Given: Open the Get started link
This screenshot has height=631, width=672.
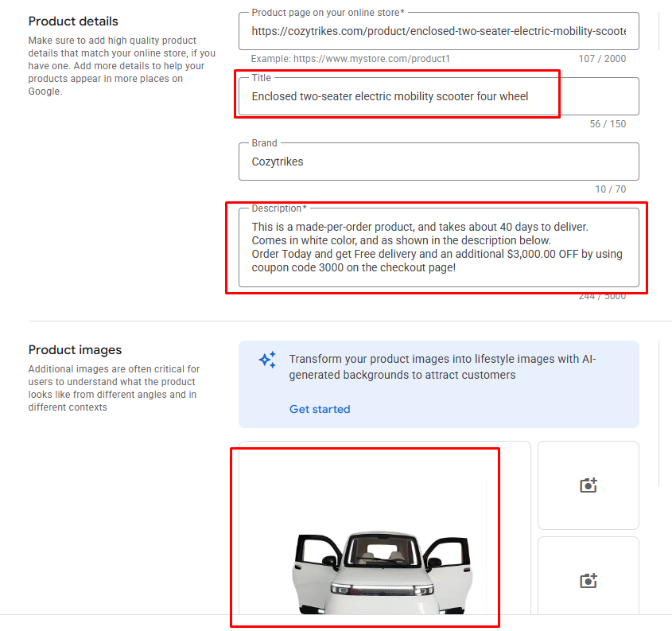Looking at the screenshot, I should click(320, 409).
